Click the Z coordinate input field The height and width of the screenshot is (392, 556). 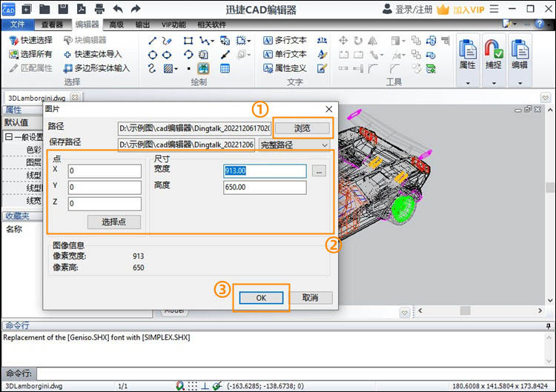105,204
